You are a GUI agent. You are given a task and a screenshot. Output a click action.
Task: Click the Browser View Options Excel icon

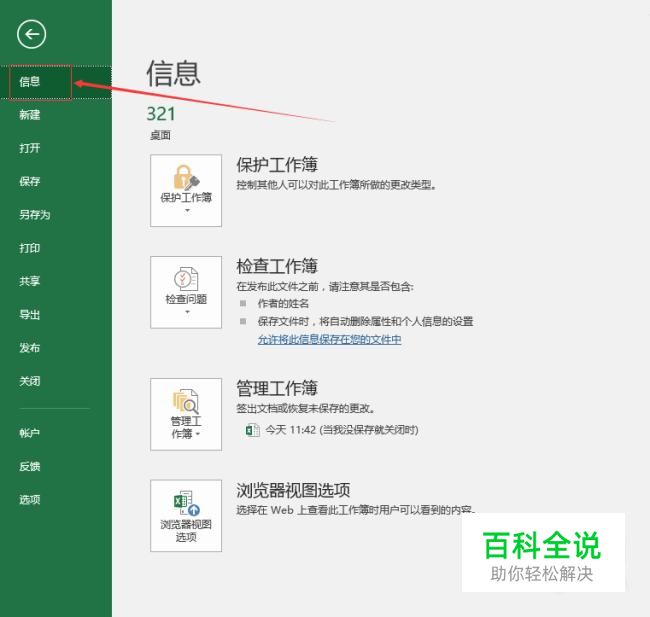(187, 503)
